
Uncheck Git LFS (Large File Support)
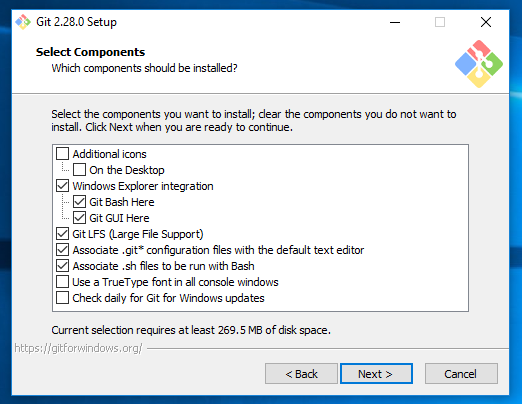[x=63, y=234]
